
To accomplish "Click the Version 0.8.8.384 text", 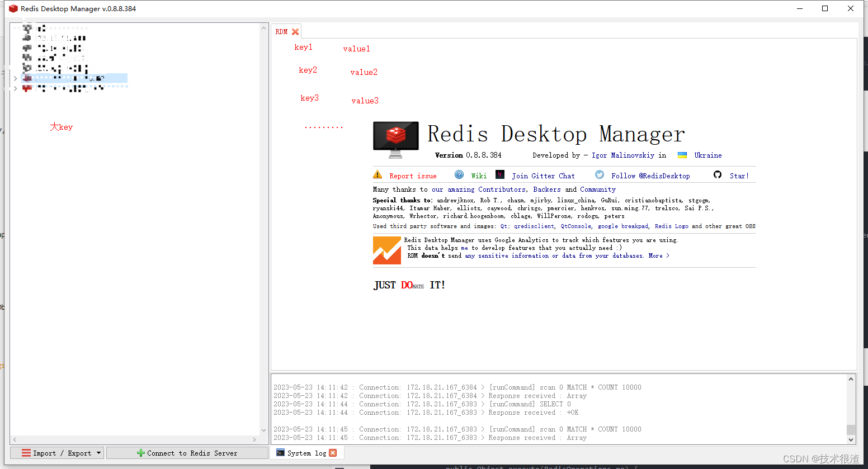I will tap(468, 155).
